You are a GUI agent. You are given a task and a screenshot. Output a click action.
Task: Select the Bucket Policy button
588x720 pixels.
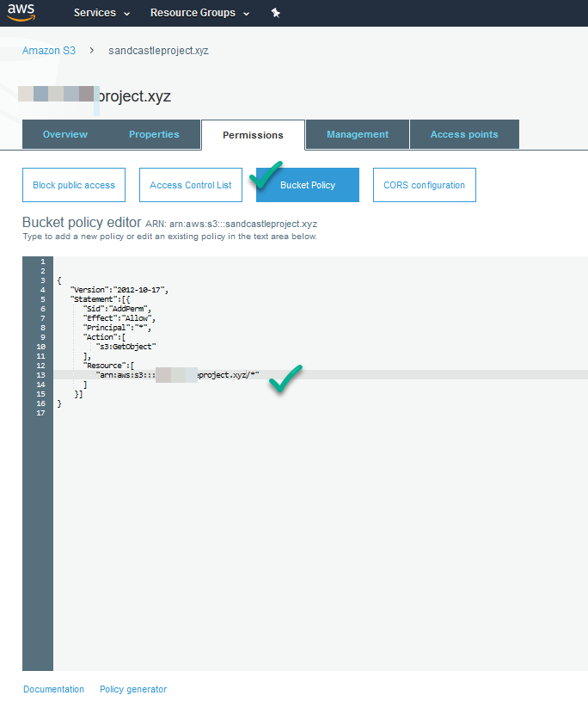click(x=308, y=185)
